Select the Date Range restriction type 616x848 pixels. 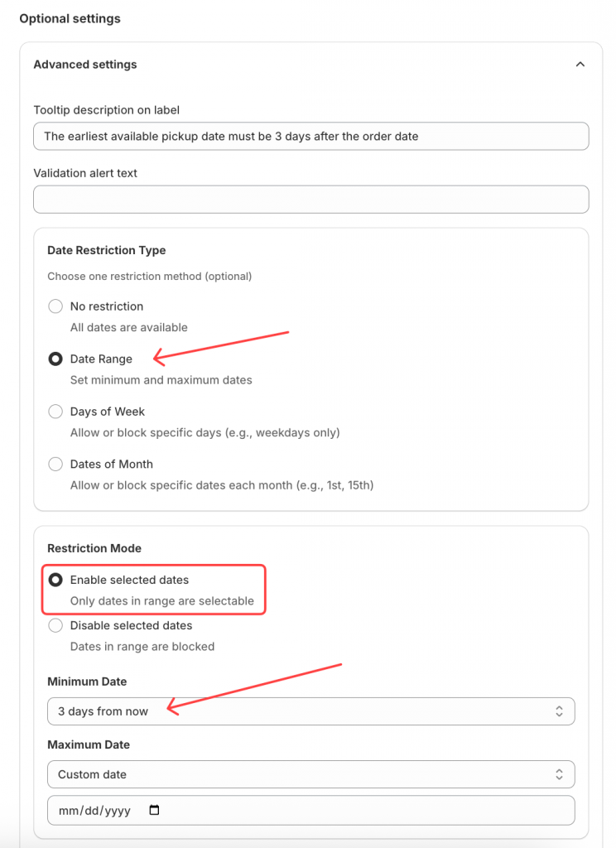click(55, 359)
